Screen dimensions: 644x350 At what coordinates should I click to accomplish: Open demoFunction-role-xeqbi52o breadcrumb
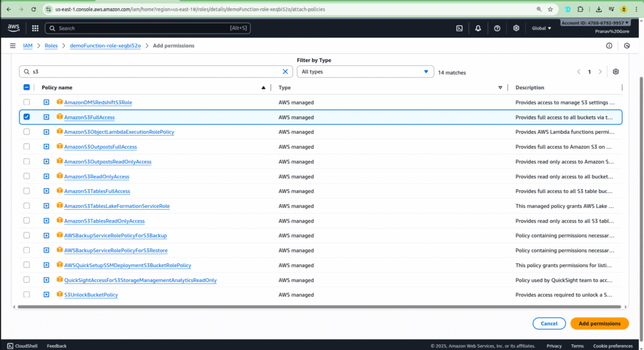tap(105, 45)
